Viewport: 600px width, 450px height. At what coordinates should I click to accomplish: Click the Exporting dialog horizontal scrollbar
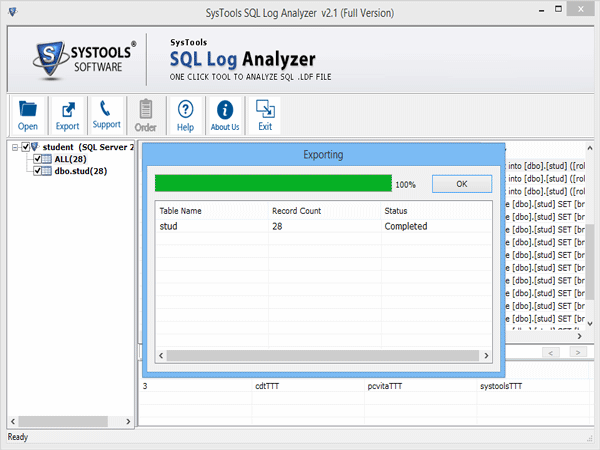tap(323, 355)
